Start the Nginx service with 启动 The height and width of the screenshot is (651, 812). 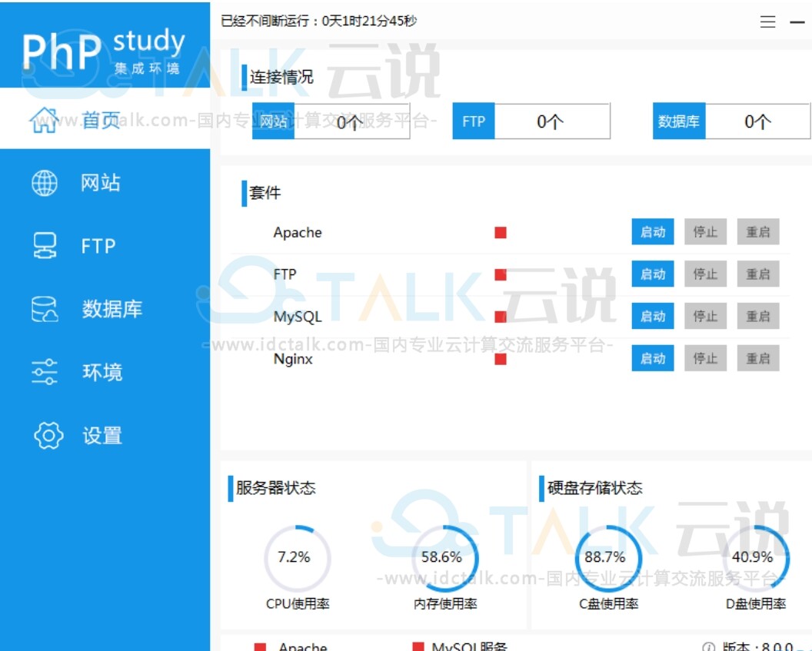653,359
